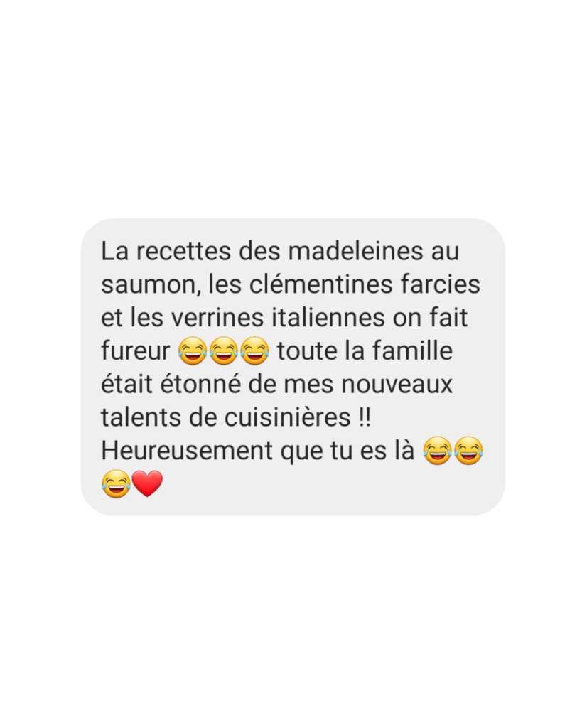Click the last laughing emoji on the "Heureusement" line
582x728 pixels.
468,450
